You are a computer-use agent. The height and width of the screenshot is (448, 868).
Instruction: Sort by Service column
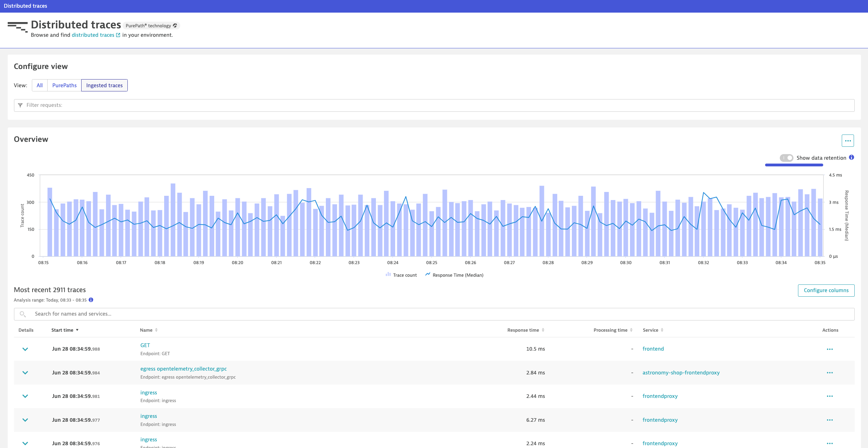653,330
